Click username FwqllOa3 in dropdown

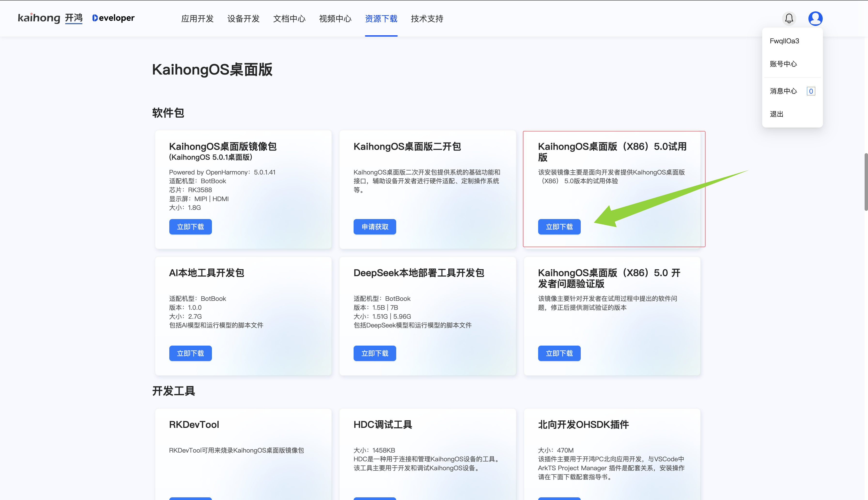(784, 41)
